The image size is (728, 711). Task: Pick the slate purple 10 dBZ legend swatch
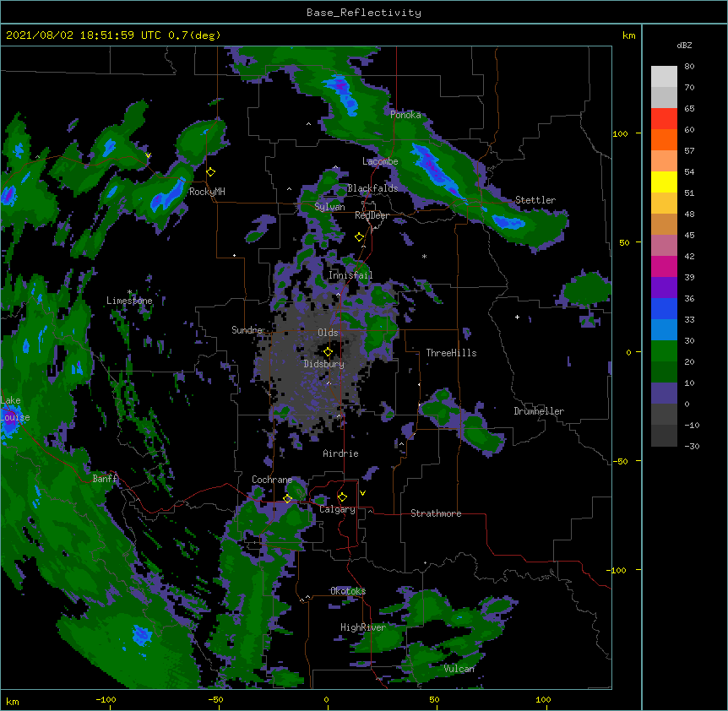click(664, 393)
